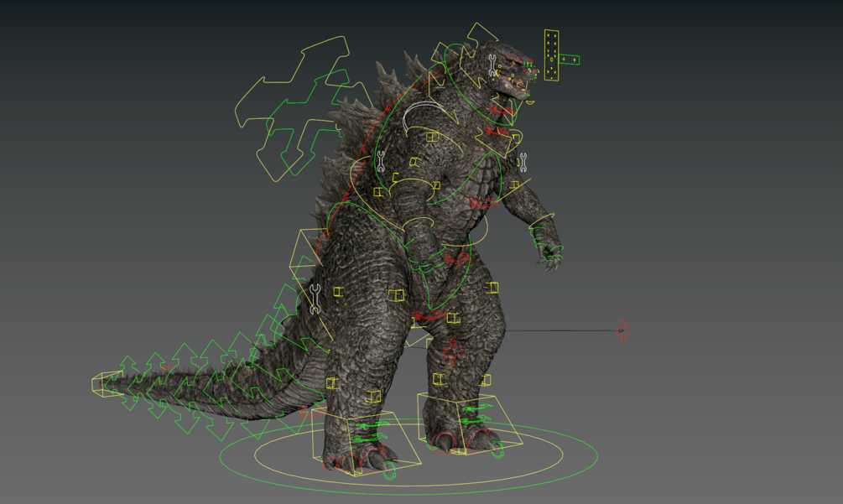This screenshot has width=843, height=504.
Task: Select the yellow box control at the tail tip
Action: pos(107,385)
